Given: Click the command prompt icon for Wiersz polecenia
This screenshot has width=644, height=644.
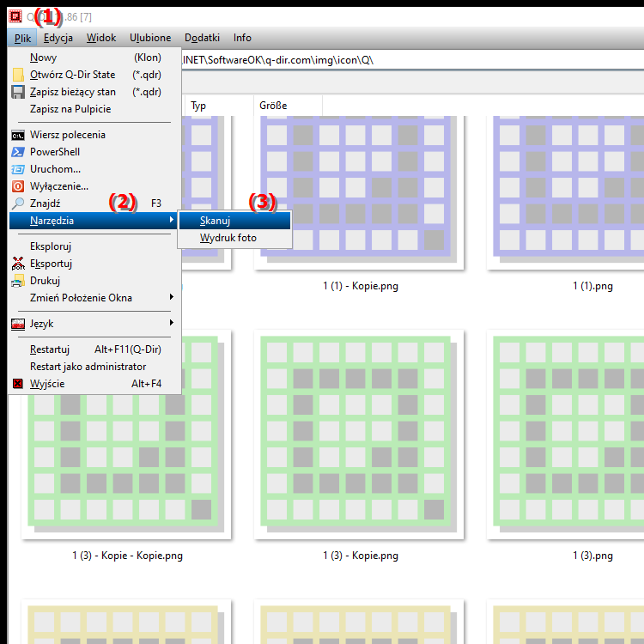Looking at the screenshot, I should click(x=18, y=135).
